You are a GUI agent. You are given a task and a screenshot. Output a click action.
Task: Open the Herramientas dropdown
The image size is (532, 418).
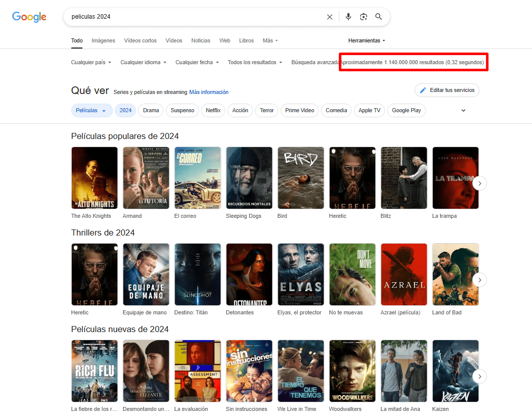click(x=367, y=40)
